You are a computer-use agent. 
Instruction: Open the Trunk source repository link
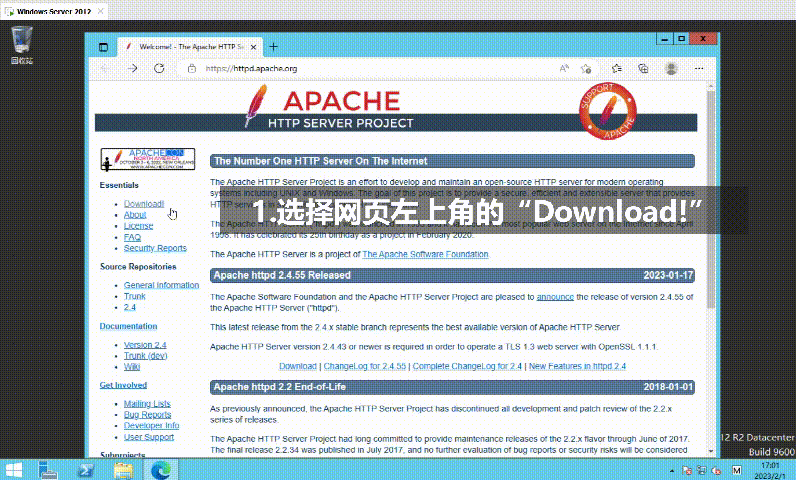pyautogui.click(x=135, y=296)
